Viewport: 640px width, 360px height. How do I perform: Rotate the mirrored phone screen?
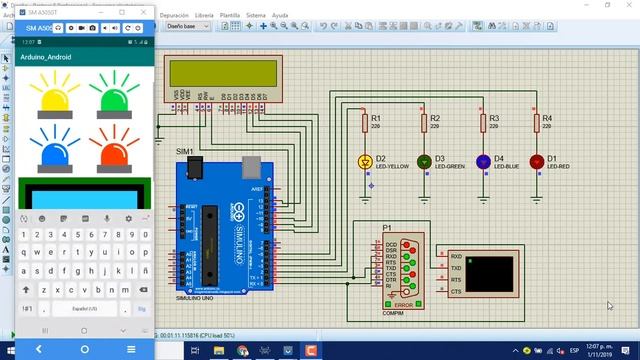pyautogui.click(x=127, y=28)
